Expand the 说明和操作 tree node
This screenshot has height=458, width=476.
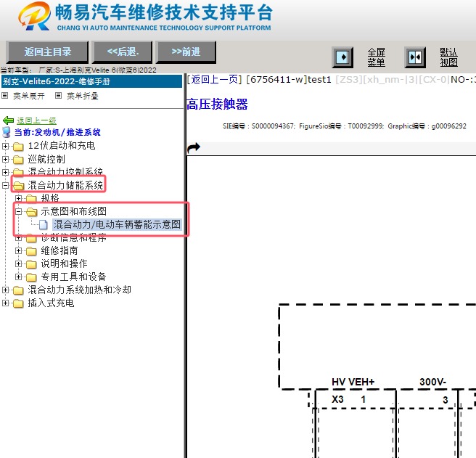tap(19, 264)
